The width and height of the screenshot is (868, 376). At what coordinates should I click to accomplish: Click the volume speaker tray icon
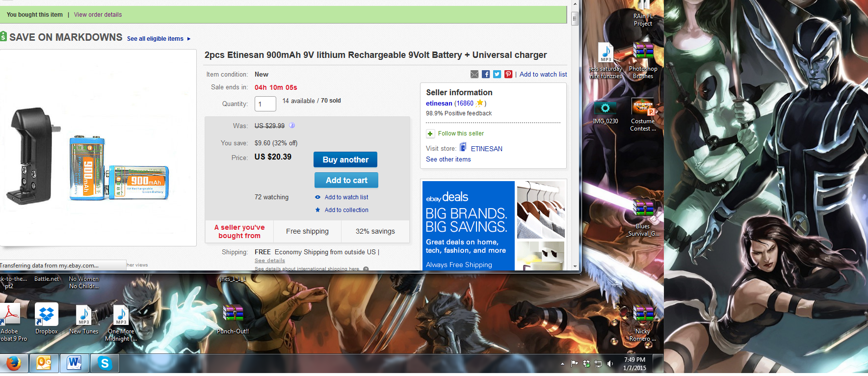tap(610, 364)
